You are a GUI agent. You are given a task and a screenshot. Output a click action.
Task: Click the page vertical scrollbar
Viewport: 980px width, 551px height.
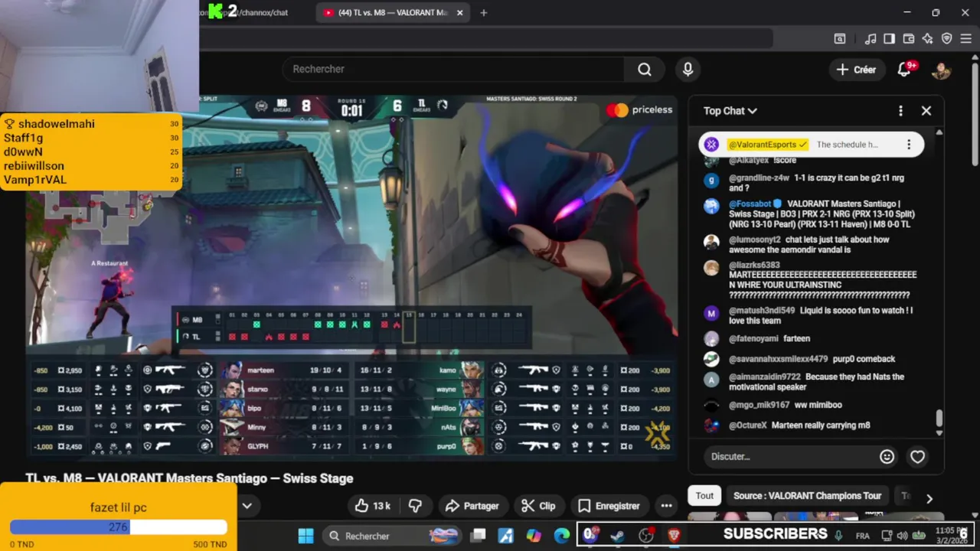click(975, 113)
